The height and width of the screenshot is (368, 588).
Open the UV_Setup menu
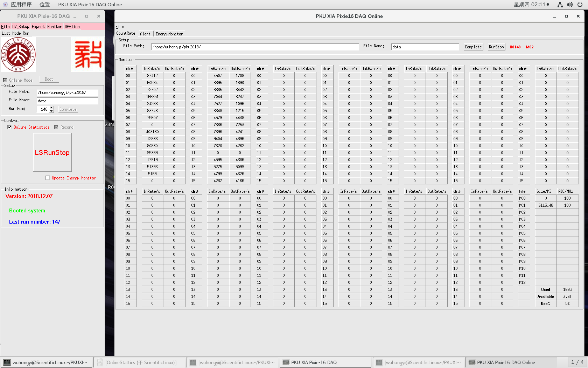point(21,27)
